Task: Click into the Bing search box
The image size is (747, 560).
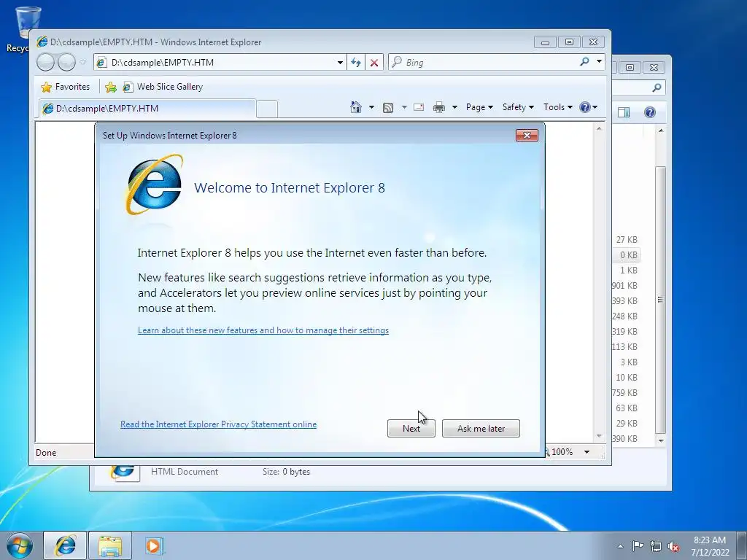Action: 484,63
